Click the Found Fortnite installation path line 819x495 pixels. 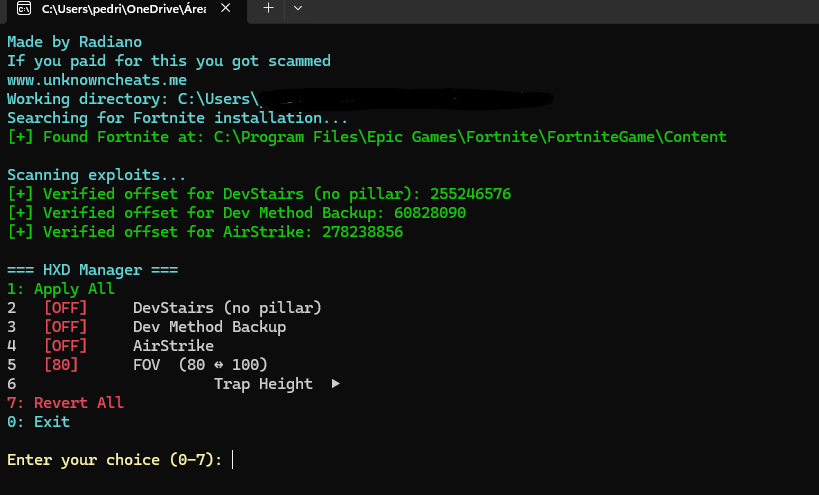pos(367,137)
